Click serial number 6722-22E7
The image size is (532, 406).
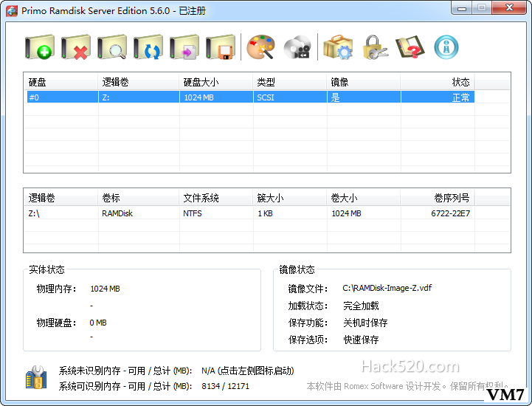tap(450, 213)
